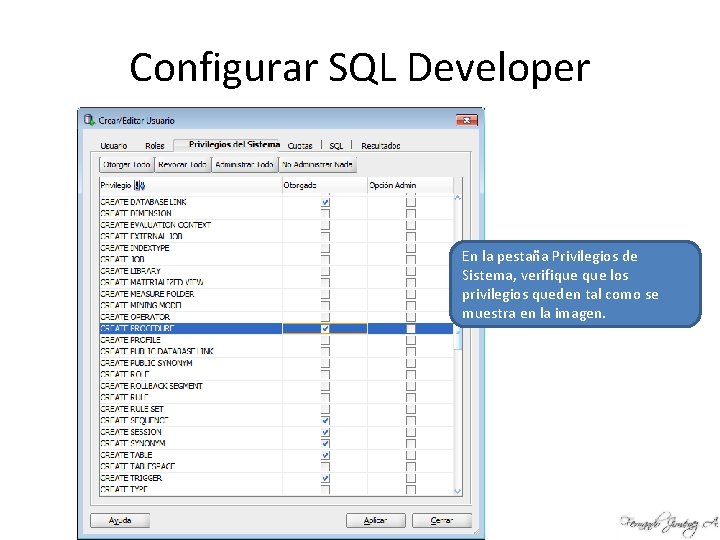This screenshot has height=540, width=720.
Task: Uncheck Otorgado for CREATE SYNONYM
Action: (325, 444)
